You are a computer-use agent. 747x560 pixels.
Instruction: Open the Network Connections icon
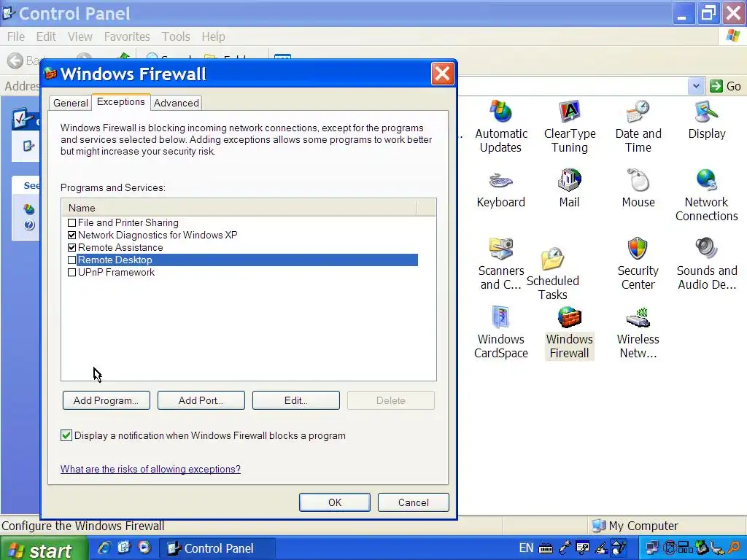pyautogui.click(x=706, y=195)
